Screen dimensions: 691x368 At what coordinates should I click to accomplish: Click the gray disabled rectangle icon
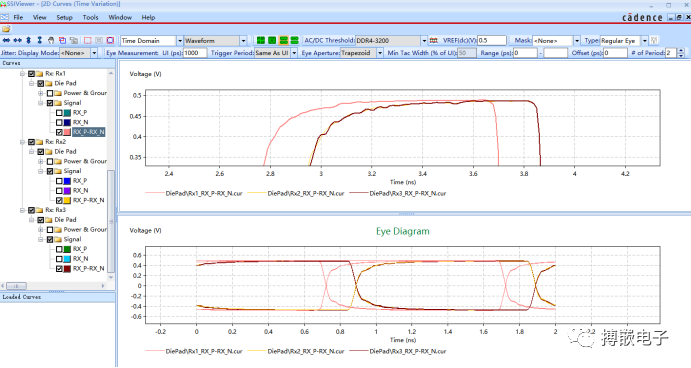point(99,41)
